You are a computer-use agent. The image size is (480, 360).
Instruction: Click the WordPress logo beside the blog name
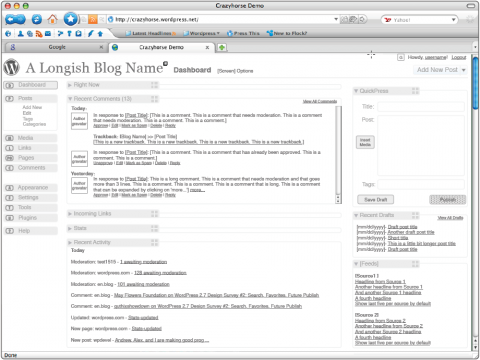(12, 67)
